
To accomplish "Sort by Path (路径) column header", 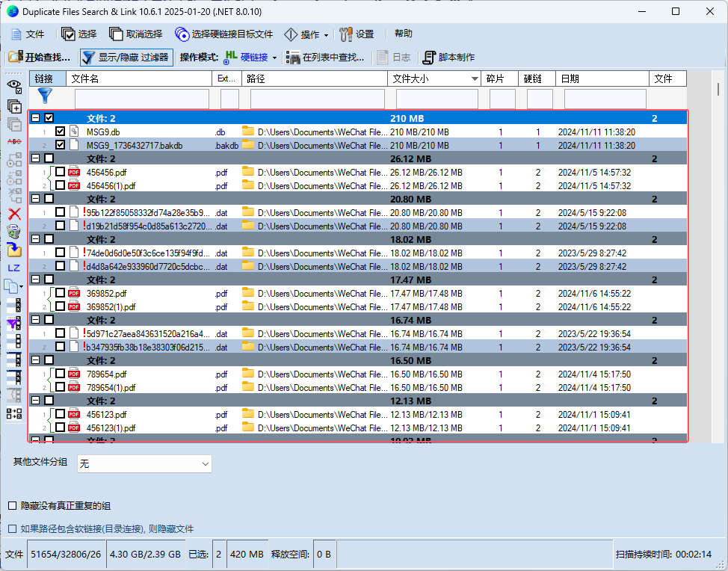I will pyautogui.click(x=315, y=78).
